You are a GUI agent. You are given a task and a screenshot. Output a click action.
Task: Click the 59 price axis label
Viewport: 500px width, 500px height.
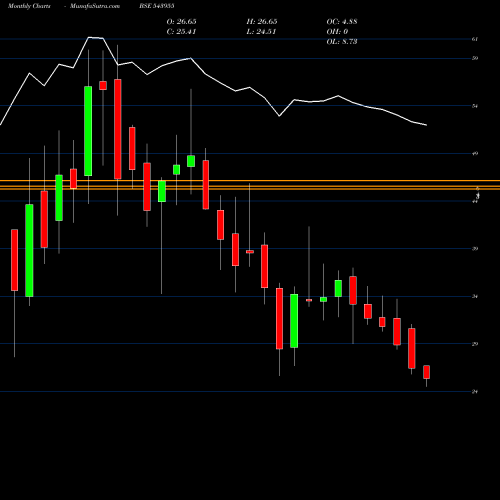[475, 58]
